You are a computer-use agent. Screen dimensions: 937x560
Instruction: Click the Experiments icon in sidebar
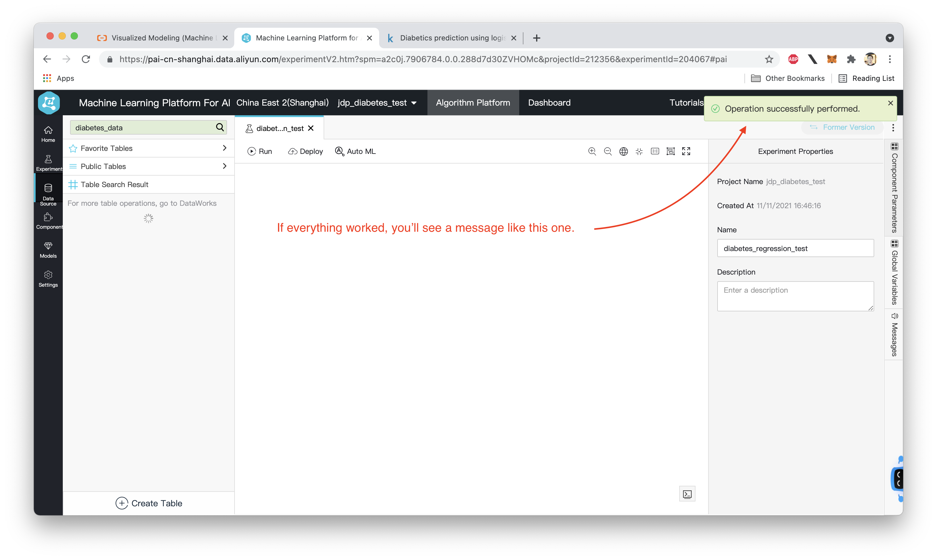tap(49, 162)
